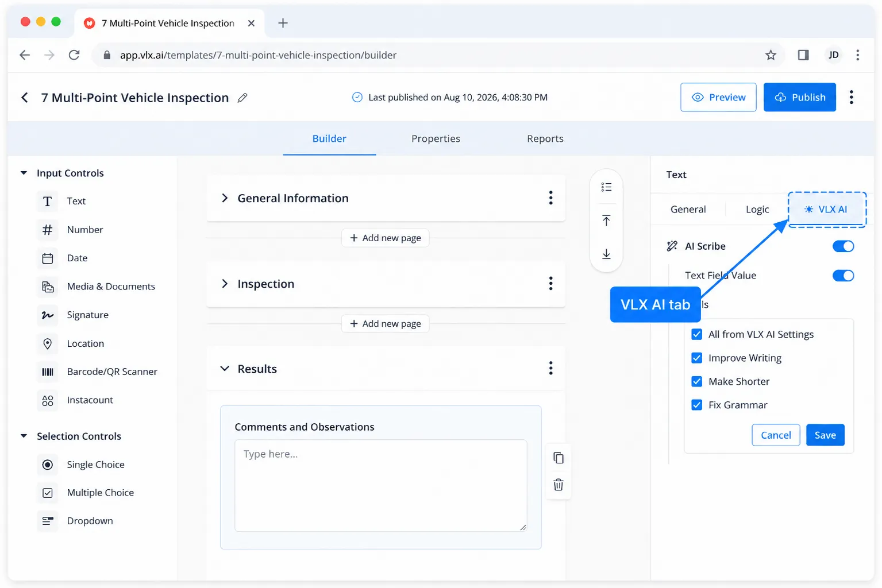Switch to the Reports tab
882x588 pixels.
pos(545,138)
